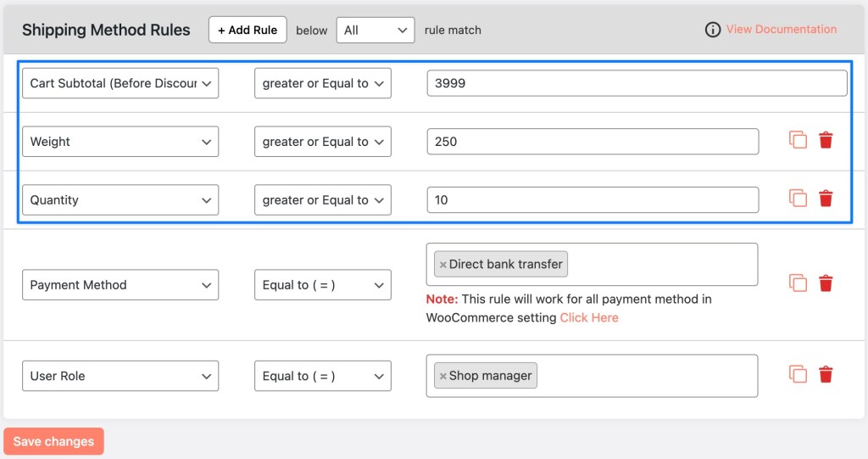This screenshot has width=868, height=459.
Task: Delete the Weight rule with trash icon
Action: pos(826,141)
